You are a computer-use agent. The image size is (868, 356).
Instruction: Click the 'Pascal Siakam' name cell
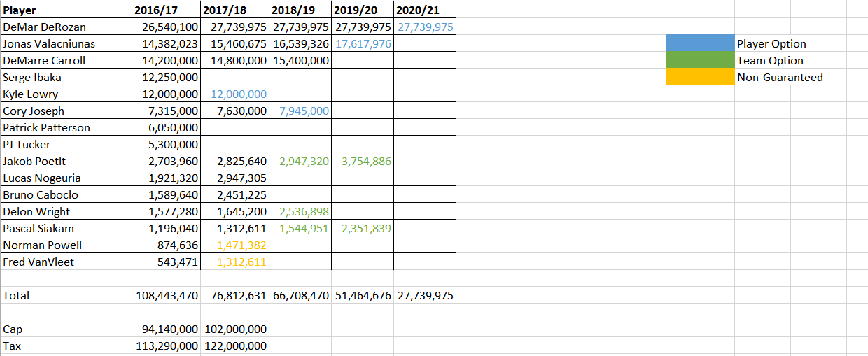tap(66, 228)
